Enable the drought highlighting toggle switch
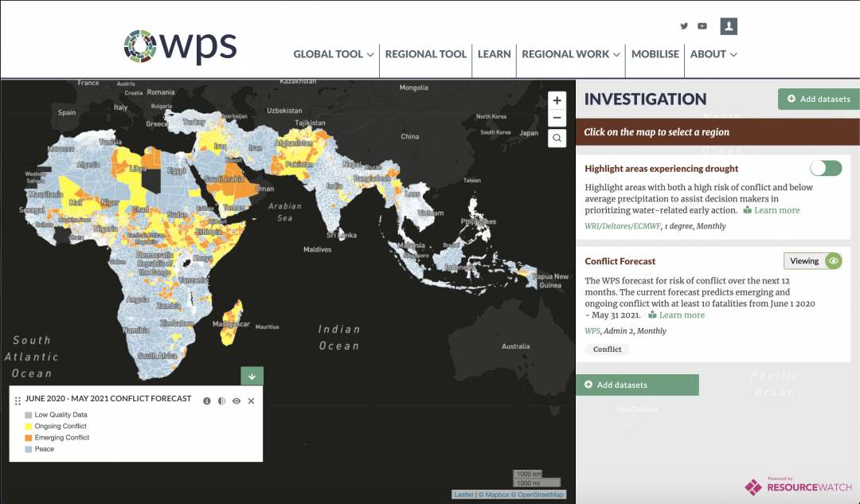 826,168
